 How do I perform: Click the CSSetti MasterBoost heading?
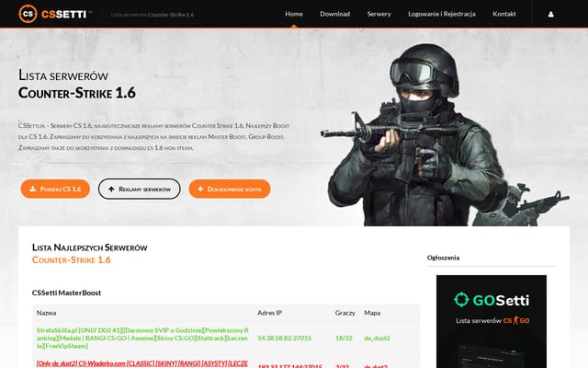66,293
